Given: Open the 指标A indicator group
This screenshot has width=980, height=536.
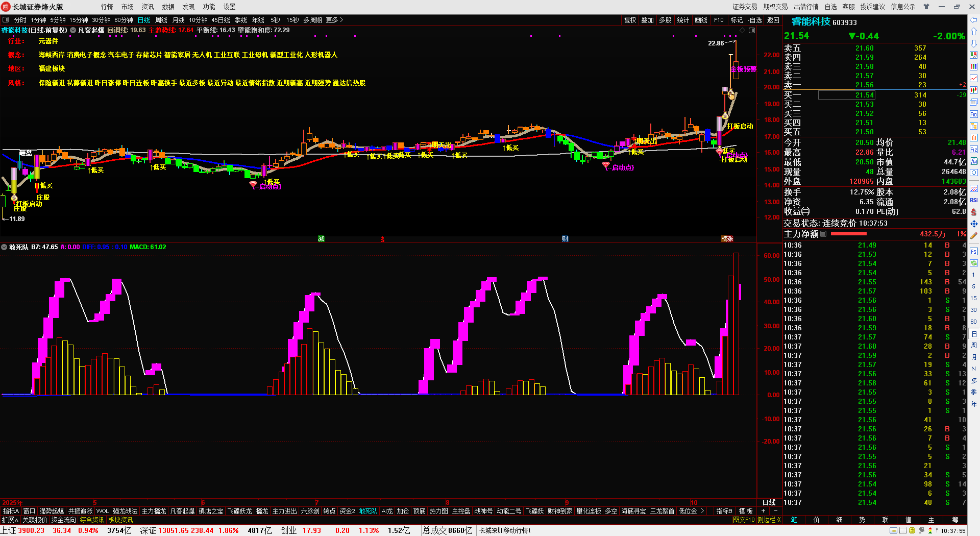Looking at the screenshot, I should (x=11, y=511).
